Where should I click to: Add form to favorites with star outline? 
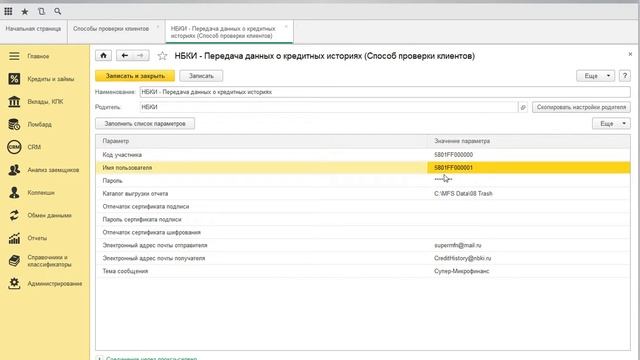pos(162,56)
